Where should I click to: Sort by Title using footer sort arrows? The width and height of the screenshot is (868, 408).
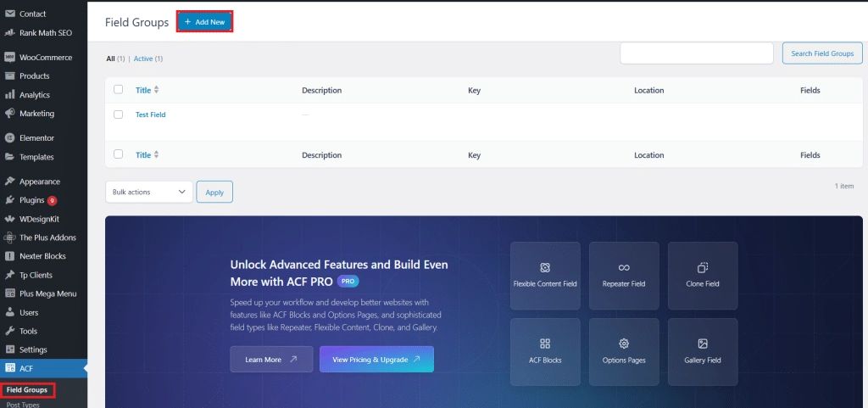pos(156,155)
